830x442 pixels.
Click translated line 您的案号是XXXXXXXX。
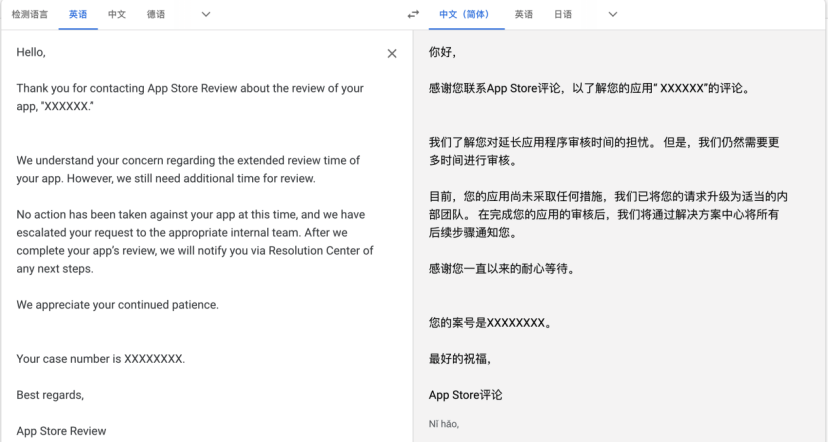491,323
